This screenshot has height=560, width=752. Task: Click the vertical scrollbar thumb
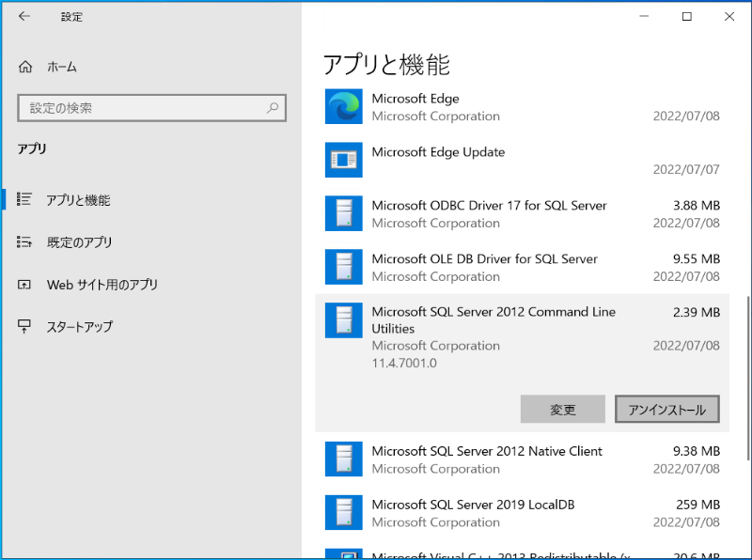(x=748, y=379)
